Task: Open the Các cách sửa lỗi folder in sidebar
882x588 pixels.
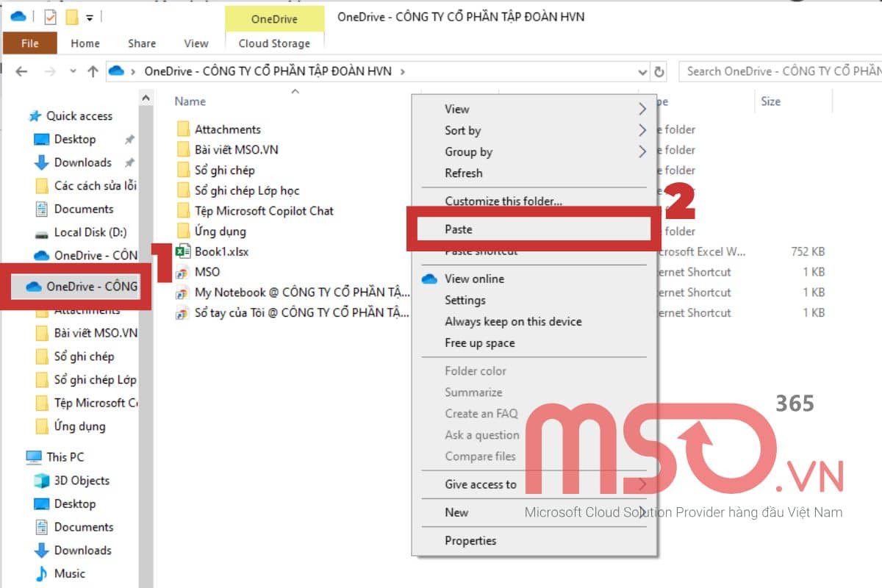Action: coord(95,185)
